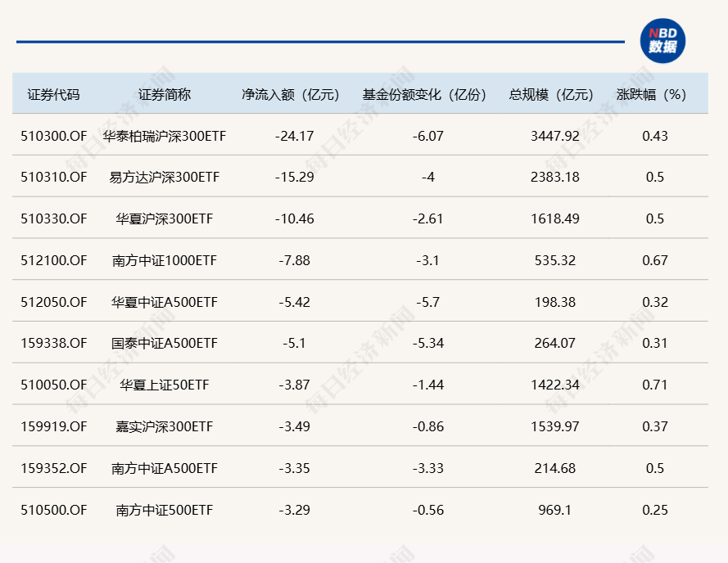This screenshot has height=563, width=728.
Task: Open 华夏上证50ETF fund name
Action: 165,385
